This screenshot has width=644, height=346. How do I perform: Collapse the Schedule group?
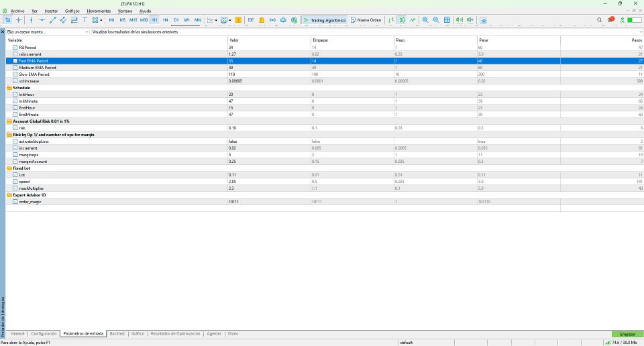tap(9, 88)
